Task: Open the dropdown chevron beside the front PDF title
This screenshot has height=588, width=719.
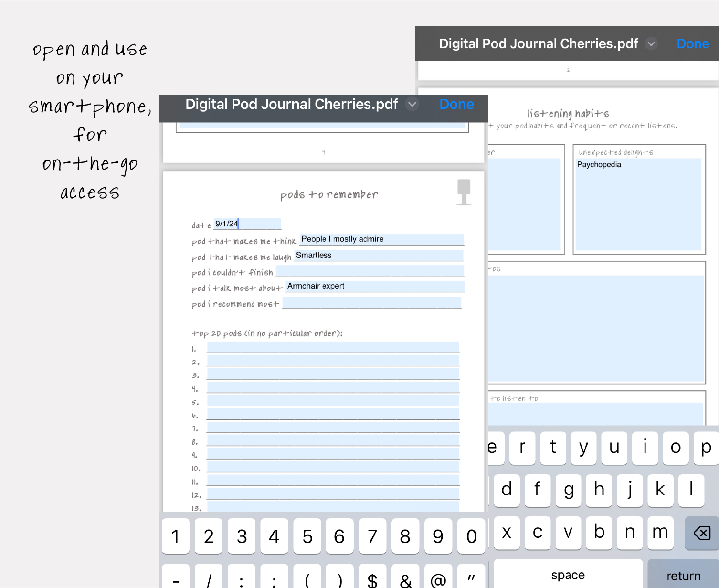Action: pyautogui.click(x=412, y=104)
